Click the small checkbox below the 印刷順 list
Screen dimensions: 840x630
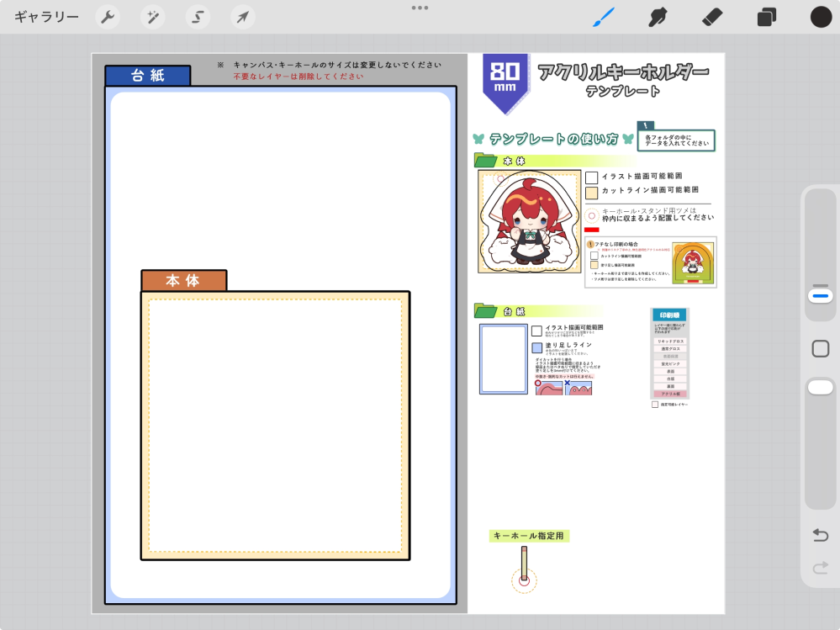(655, 405)
